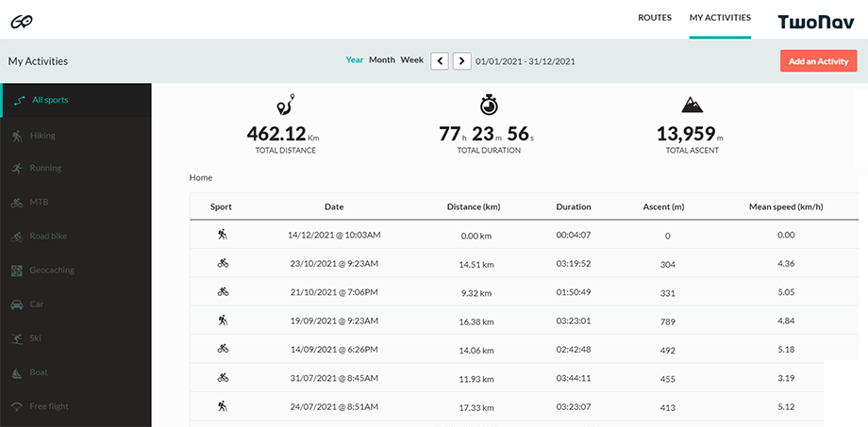Choose the MTB bike icon in sidebar

17,203
